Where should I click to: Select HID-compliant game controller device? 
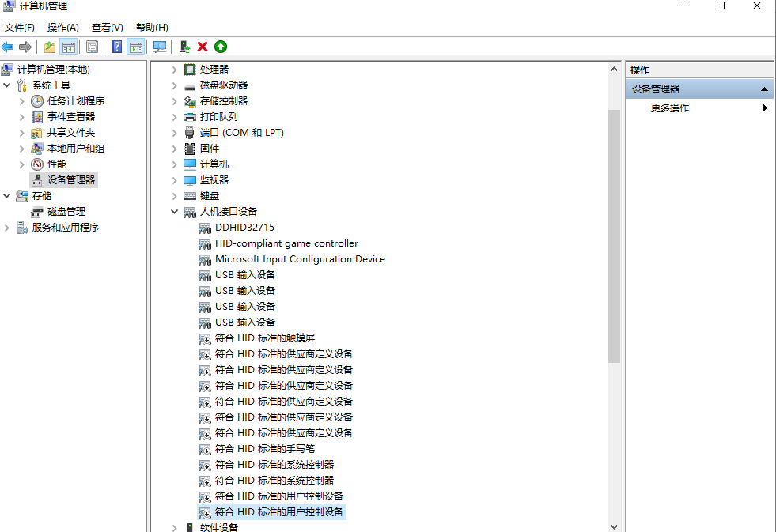[286, 243]
